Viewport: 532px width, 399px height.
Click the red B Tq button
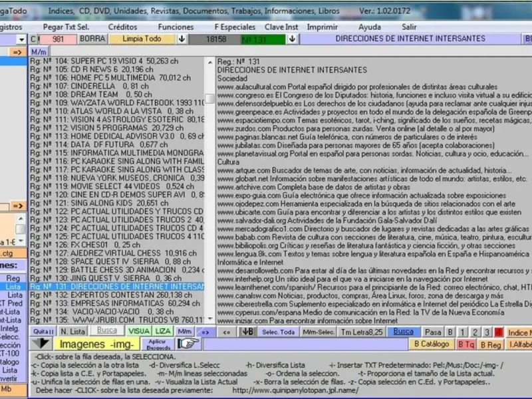click(x=466, y=344)
